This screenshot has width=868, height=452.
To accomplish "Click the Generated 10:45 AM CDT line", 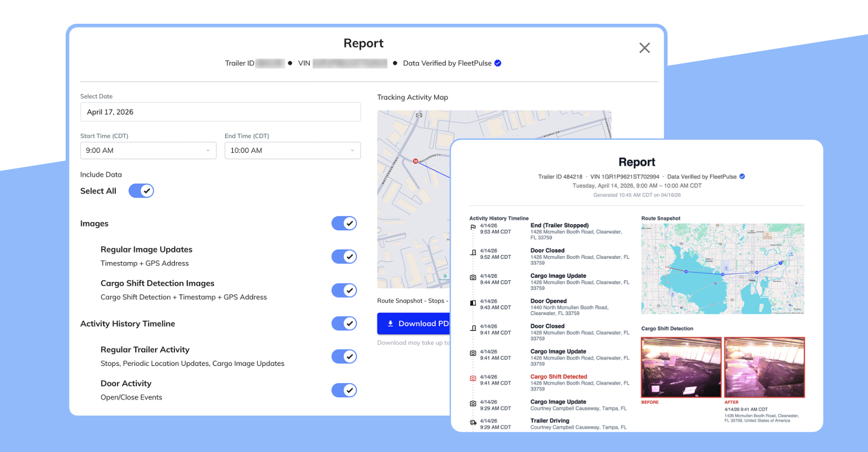I will click(637, 195).
